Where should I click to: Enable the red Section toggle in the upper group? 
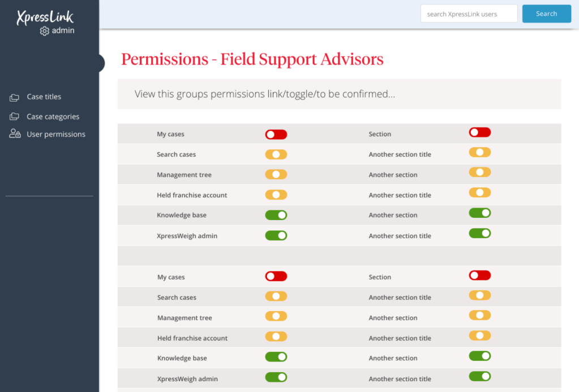pos(479,132)
